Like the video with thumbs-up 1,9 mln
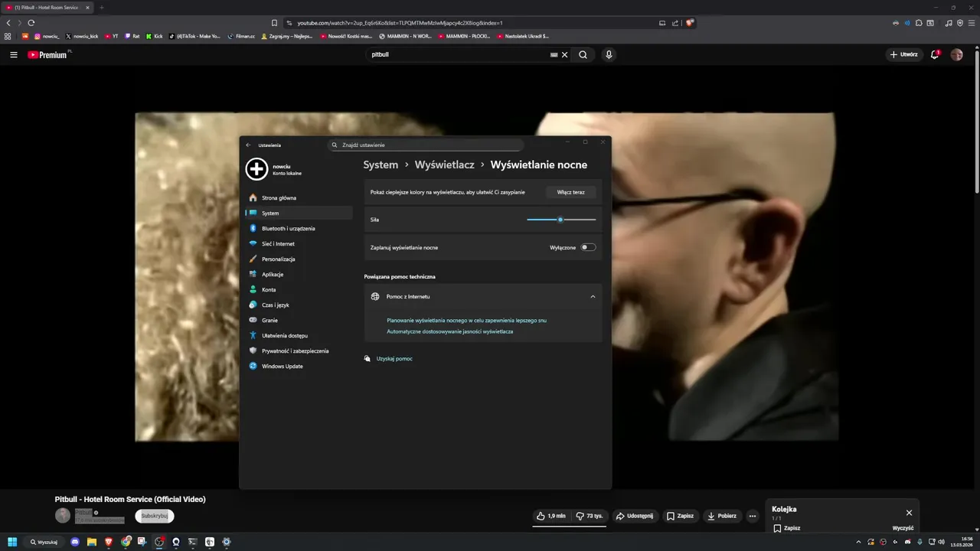Viewport: 980px width, 551px height. (551, 516)
